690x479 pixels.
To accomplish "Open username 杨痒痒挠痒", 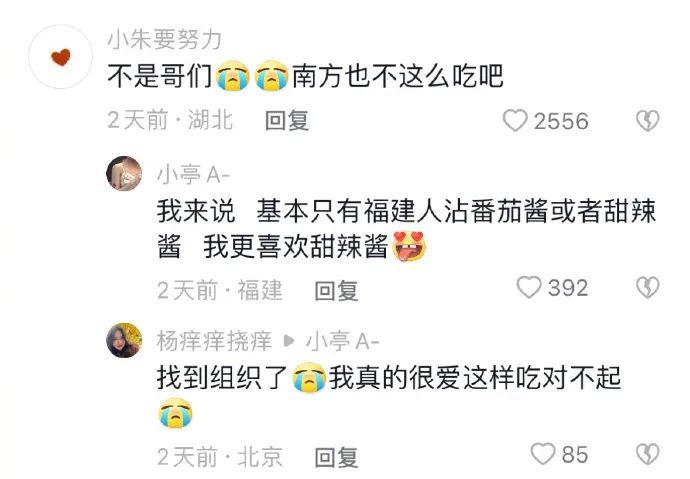I will click(214, 341).
